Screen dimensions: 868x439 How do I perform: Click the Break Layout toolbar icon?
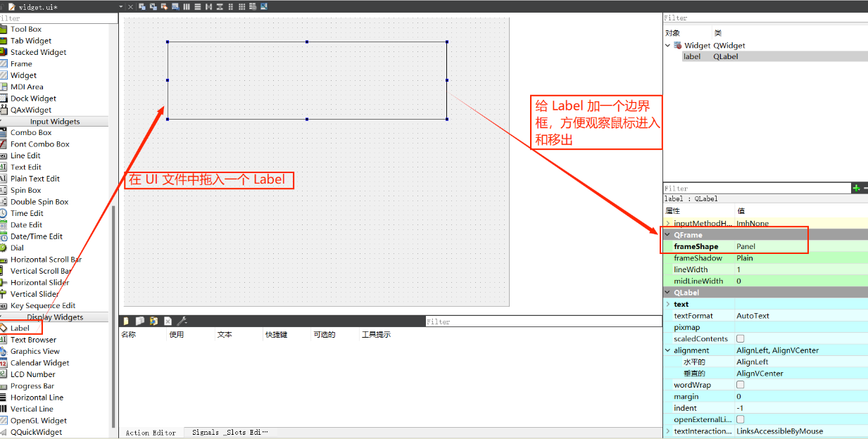[x=253, y=6]
